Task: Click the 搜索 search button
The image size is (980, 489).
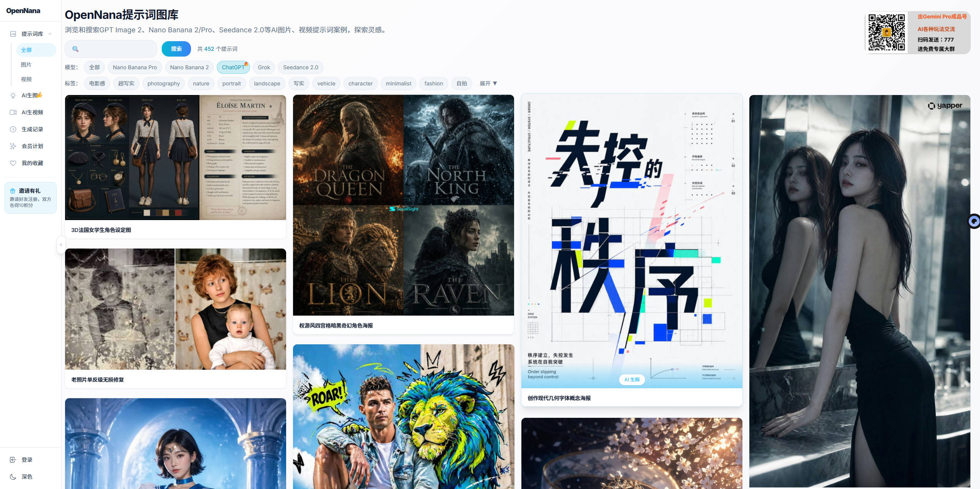Action: [176, 49]
